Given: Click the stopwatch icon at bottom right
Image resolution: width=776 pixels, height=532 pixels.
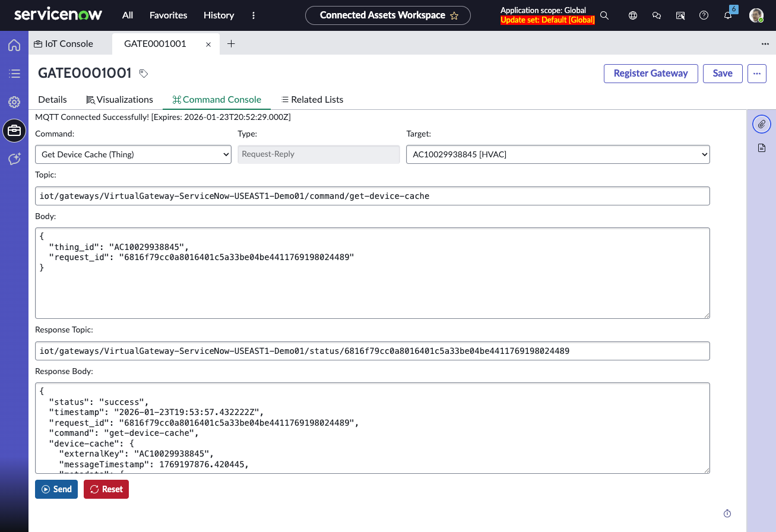Looking at the screenshot, I should [x=727, y=514].
